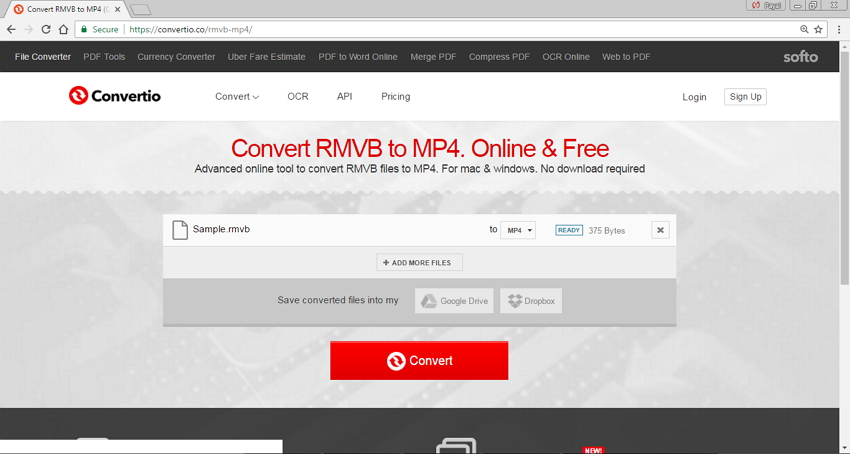Click the green Secure padlock icon
Screen dimensions: 850x454
(x=84, y=29)
